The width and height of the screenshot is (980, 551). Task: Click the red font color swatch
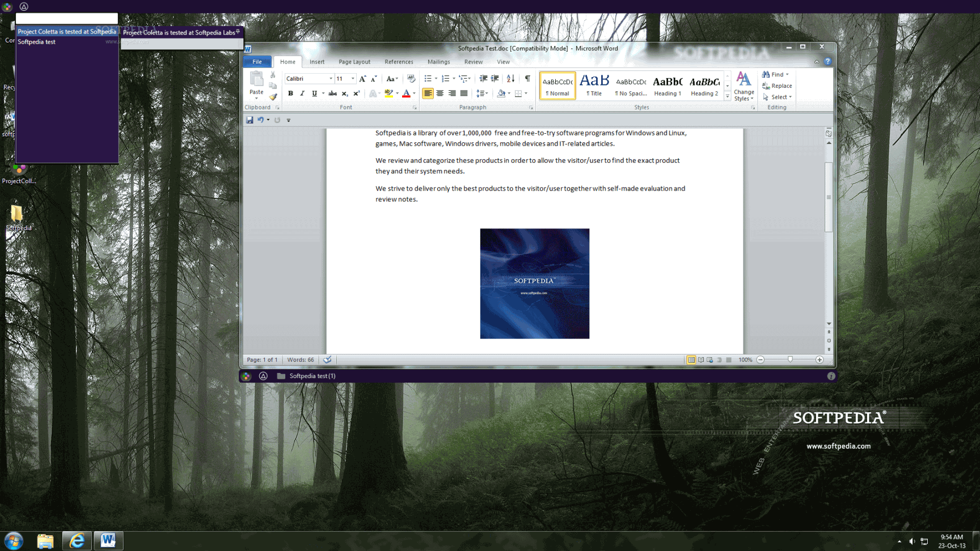406,94
